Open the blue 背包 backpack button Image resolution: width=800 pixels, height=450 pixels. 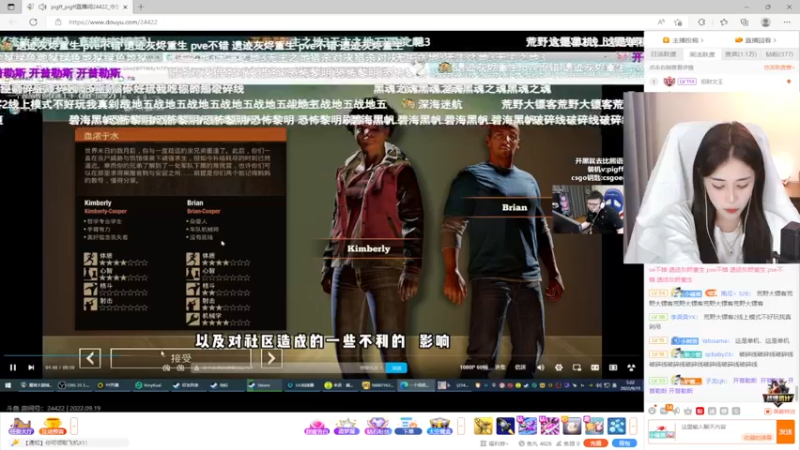(624, 443)
